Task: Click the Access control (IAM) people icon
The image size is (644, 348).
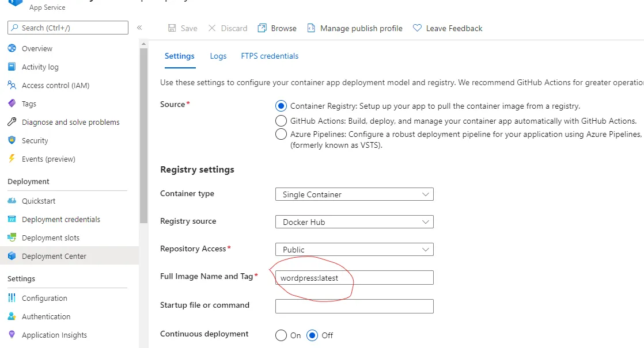Action: pyautogui.click(x=12, y=85)
